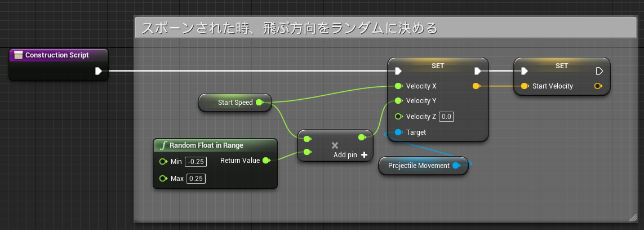Click the second SET node execution input pin
The height and width of the screenshot is (230, 644).
pos(524,71)
